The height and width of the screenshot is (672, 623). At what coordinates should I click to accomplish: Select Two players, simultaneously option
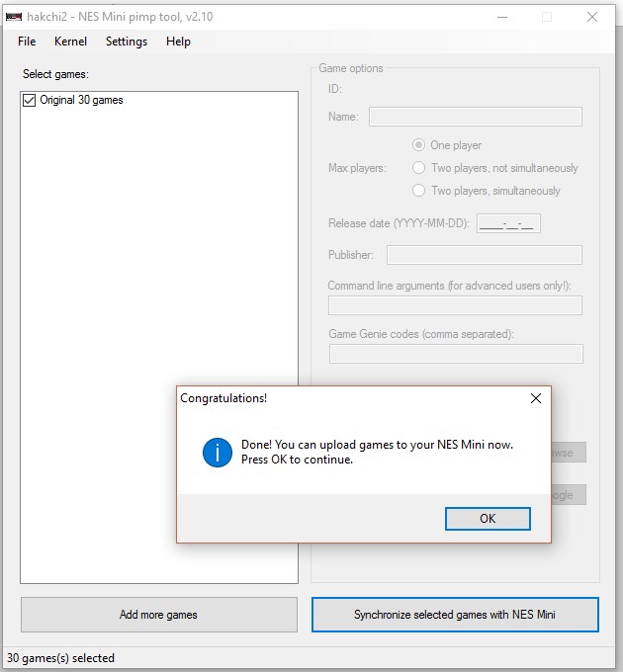(x=419, y=191)
